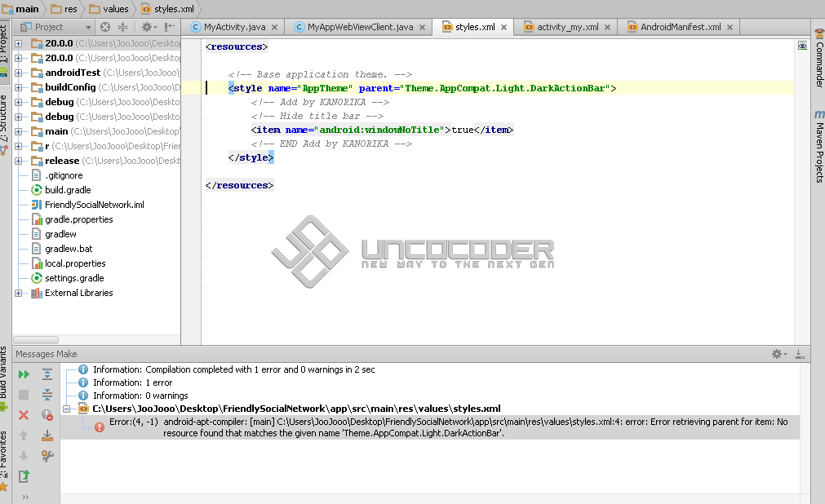This screenshot has width=825, height=504.
Task: Click the 'main' breadcrumb
Action: [21, 9]
